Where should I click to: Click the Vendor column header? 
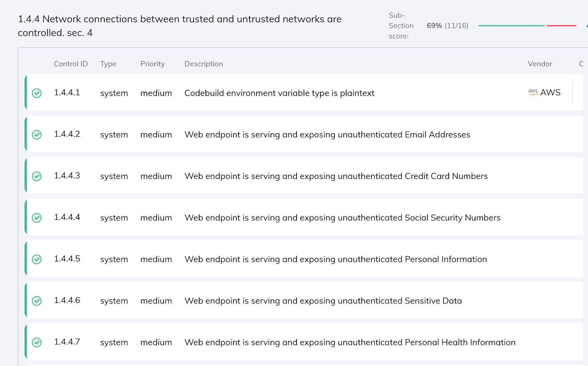pos(540,64)
